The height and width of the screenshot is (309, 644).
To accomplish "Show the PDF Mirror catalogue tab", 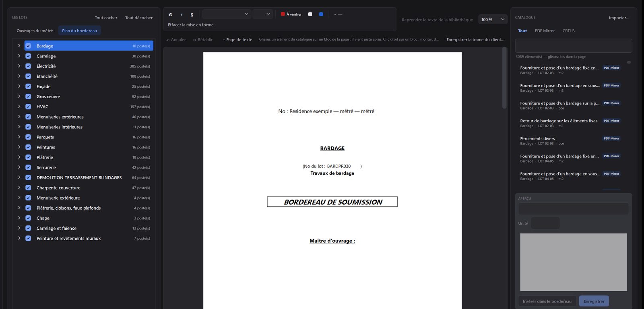I will (x=545, y=31).
